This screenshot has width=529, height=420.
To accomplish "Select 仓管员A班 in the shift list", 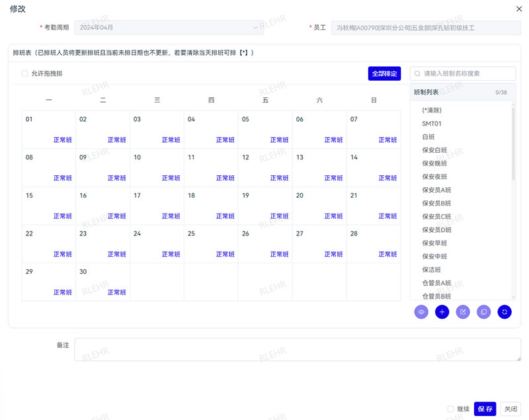I will click(x=436, y=283).
